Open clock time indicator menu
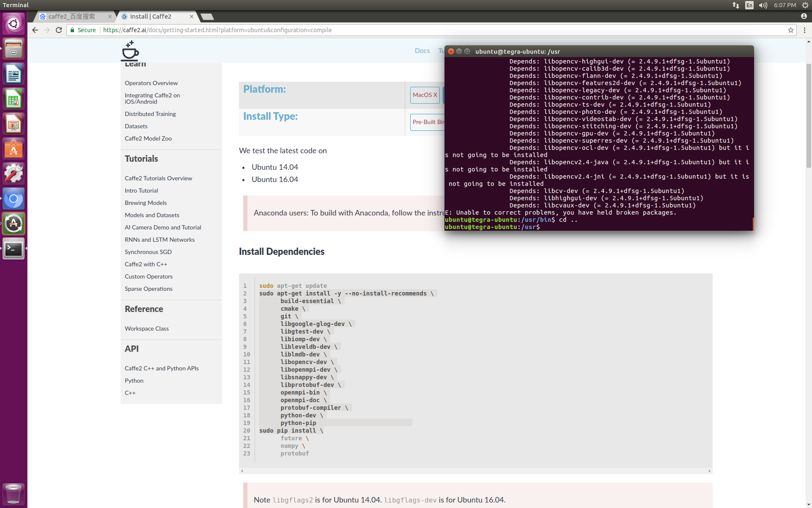The width and height of the screenshot is (812, 508). 785,5
